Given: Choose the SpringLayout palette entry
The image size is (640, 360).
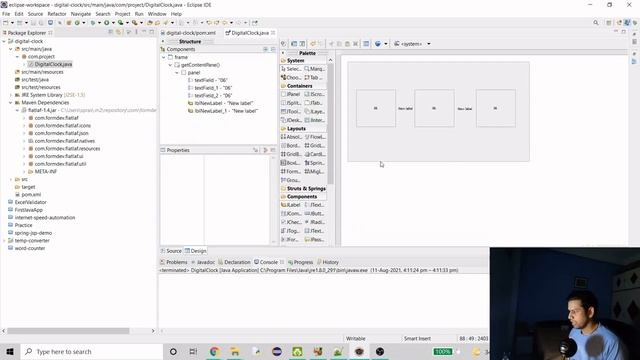Looking at the screenshot, I should tap(315, 163).
